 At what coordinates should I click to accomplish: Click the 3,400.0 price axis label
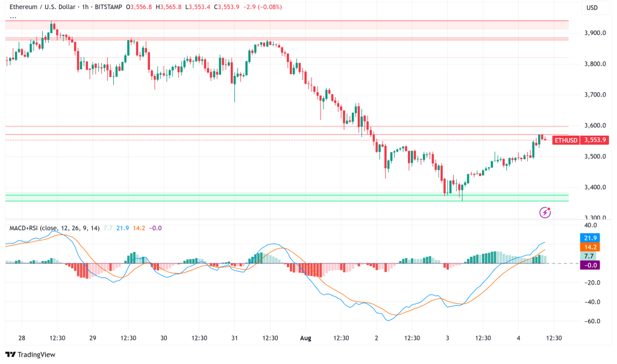[x=595, y=187]
